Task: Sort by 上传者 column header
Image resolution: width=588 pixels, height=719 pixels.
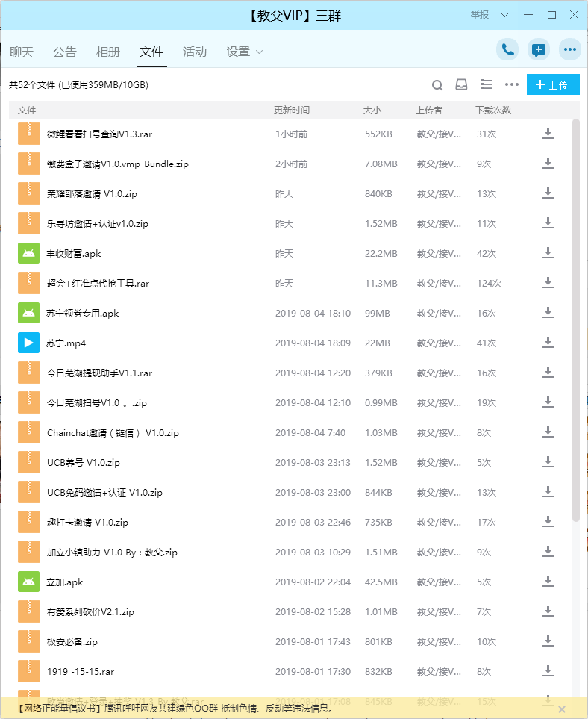Action: [x=429, y=110]
